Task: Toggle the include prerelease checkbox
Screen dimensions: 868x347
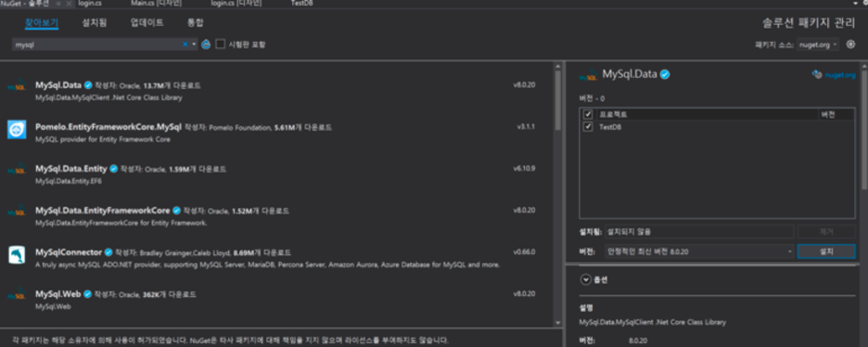Action: coord(221,44)
